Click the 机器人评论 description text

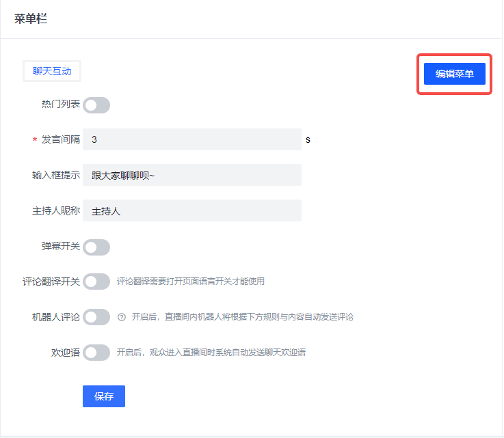click(x=242, y=317)
